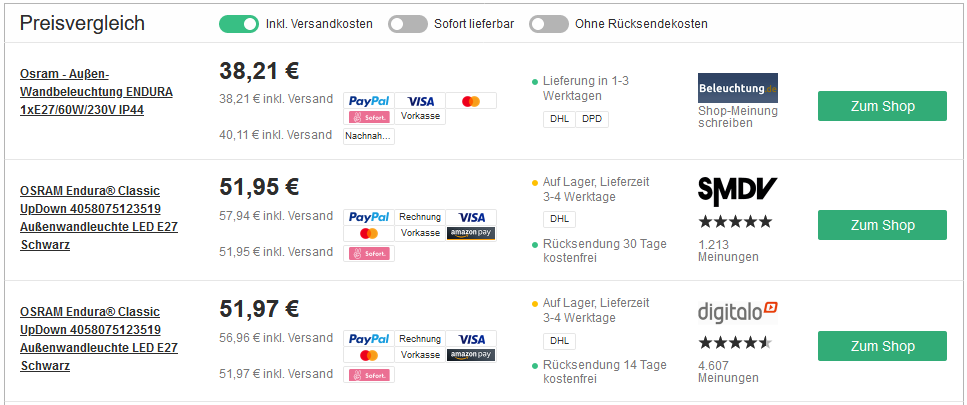Click SMDV five-star rating

pyautogui.click(x=735, y=221)
